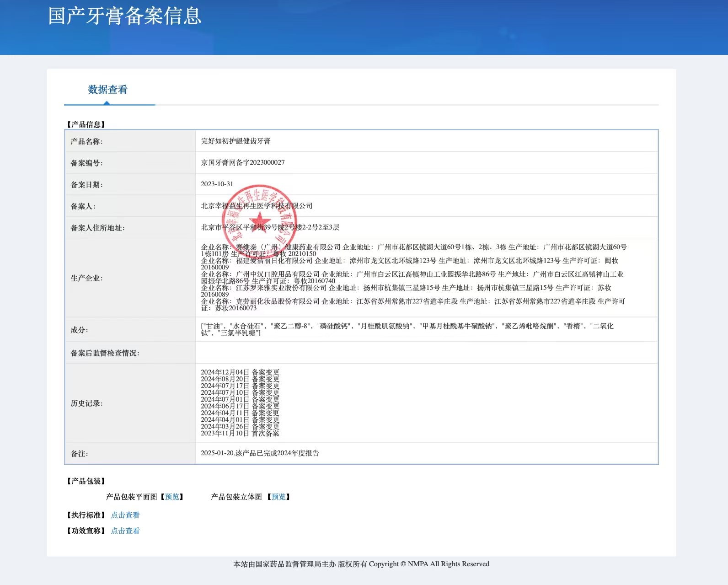Viewport: 728px width, 585px height.
Task: Select history entry 2024年07月10日 备案变更
Action: tap(240, 392)
